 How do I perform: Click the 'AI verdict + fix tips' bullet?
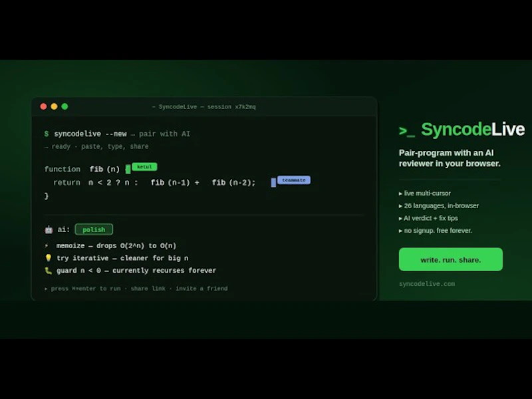tap(428, 218)
